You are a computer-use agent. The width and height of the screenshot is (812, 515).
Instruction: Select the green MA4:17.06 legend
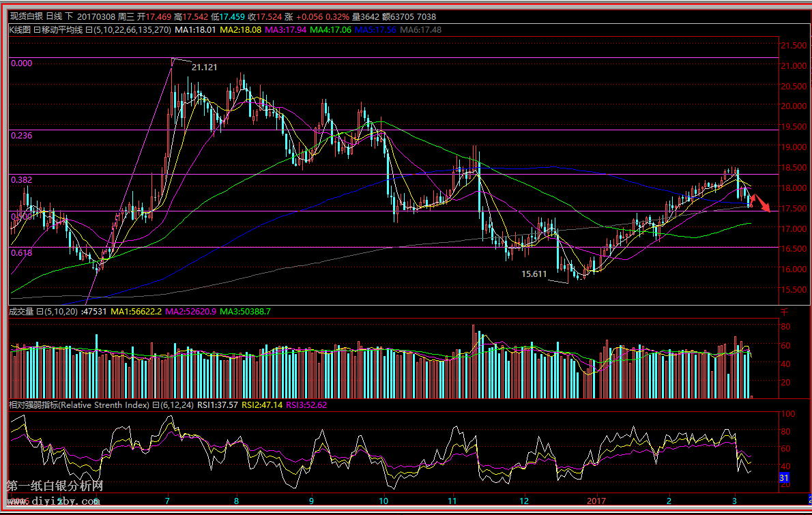tap(330, 29)
